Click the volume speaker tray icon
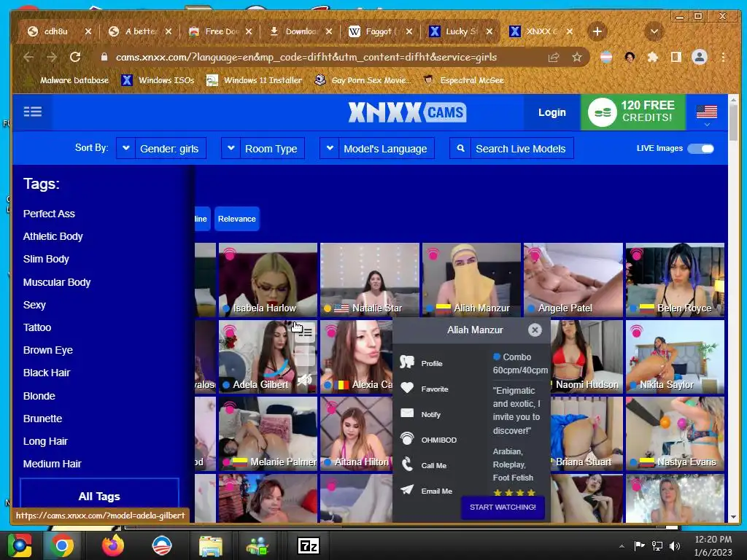The height and width of the screenshot is (560, 747). click(674, 545)
